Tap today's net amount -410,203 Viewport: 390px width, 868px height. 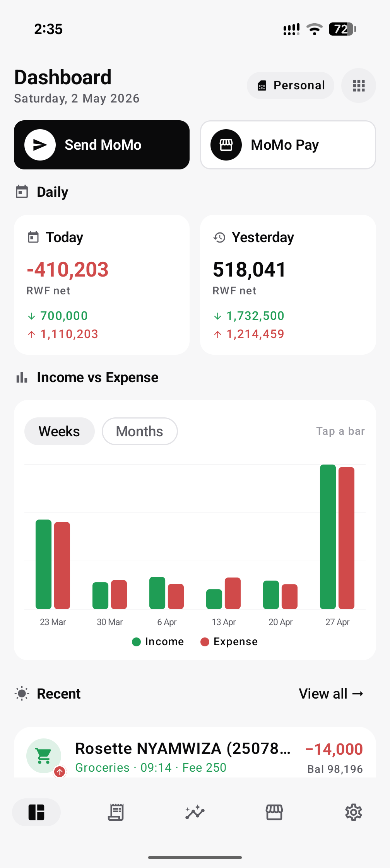coord(68,270)
